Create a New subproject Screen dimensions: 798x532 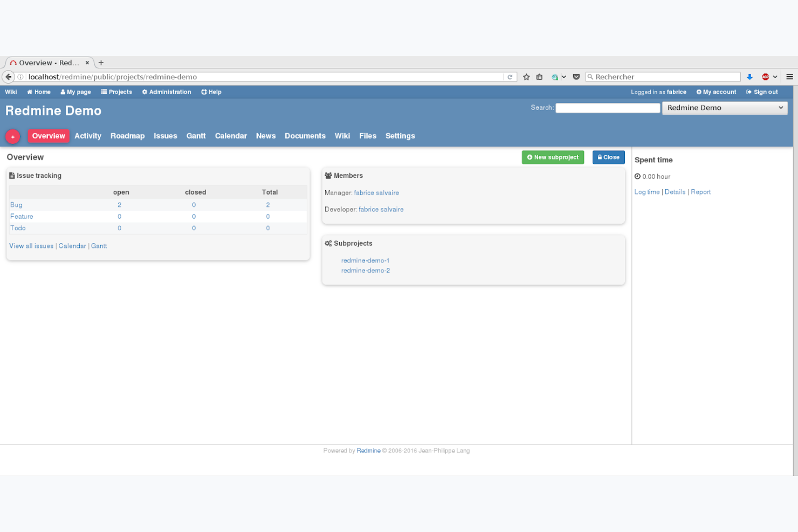pyautogui.click(x=553, y=157)
